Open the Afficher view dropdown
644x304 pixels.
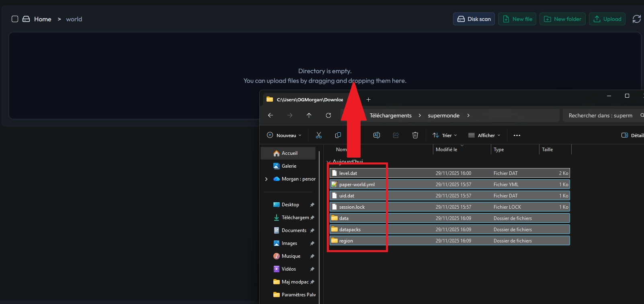pos(484,136)
